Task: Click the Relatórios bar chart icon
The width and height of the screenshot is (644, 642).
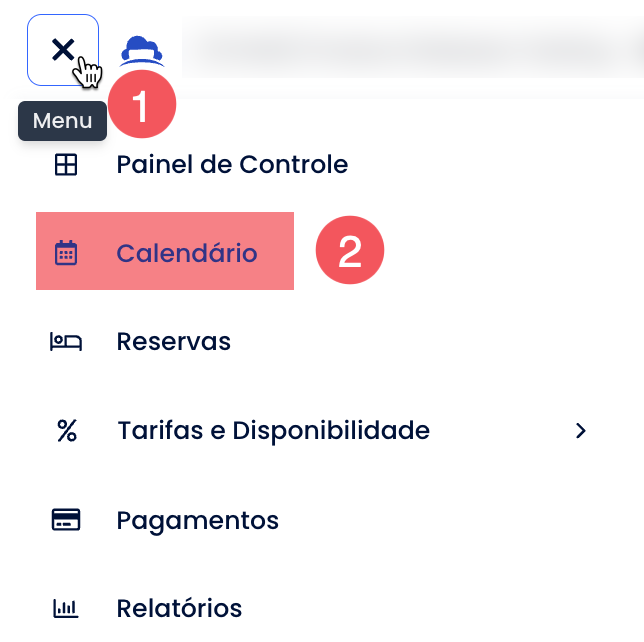Action: 66,608
